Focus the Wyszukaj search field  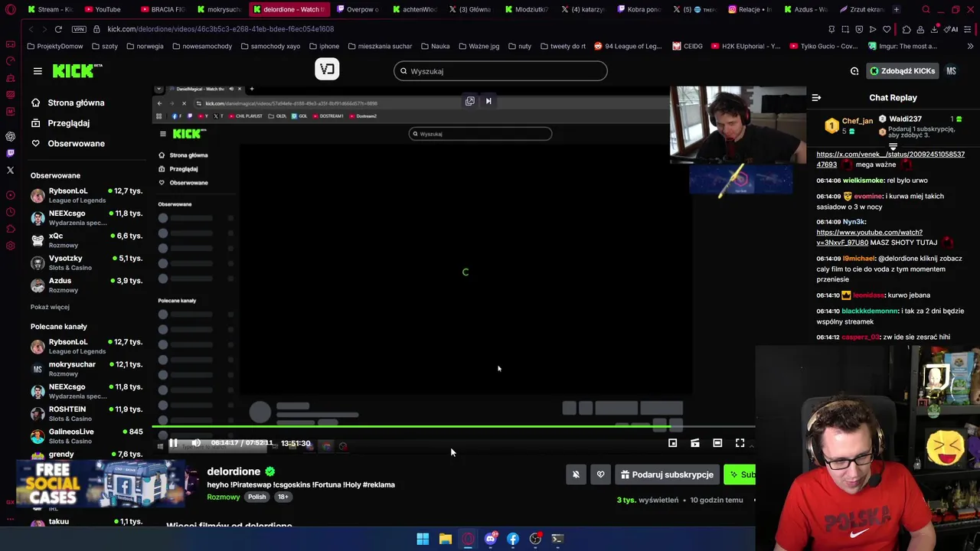(x=501, y=71)
